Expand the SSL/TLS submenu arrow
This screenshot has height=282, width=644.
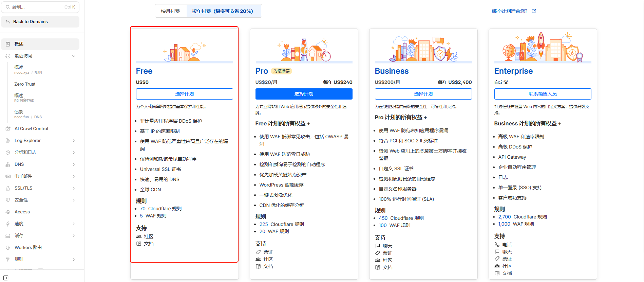(x=74, y=188)
